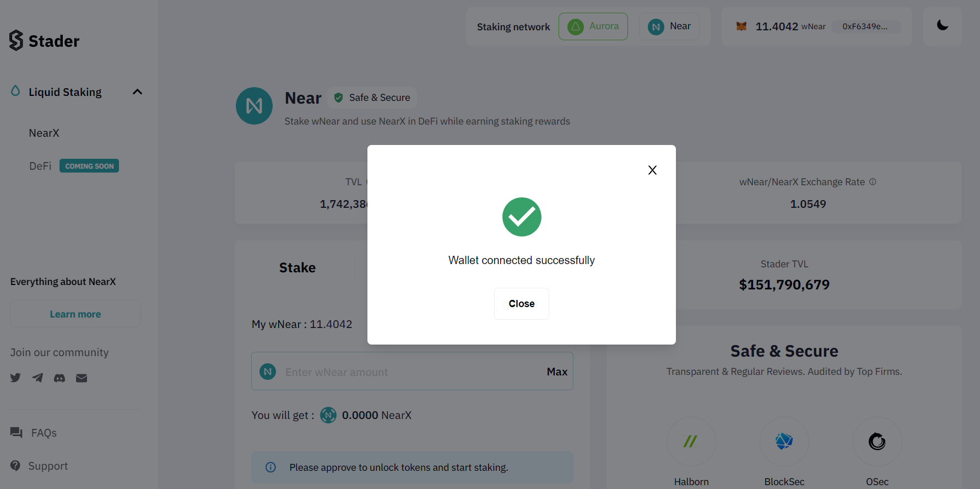Viewport: 980px width, 489px height.
Task: Open the NearX sidebar item
Action: coord(44,133)
